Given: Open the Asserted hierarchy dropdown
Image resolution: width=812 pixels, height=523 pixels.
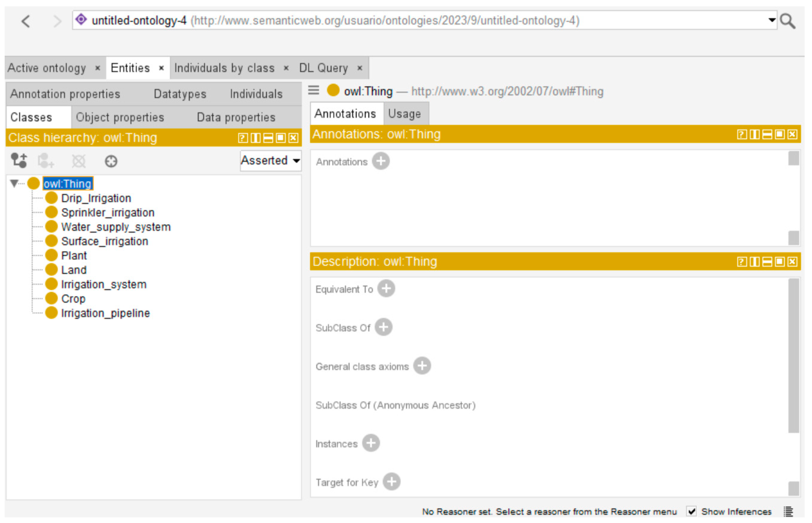Looking at the screenshot, I should coord(270,160).
